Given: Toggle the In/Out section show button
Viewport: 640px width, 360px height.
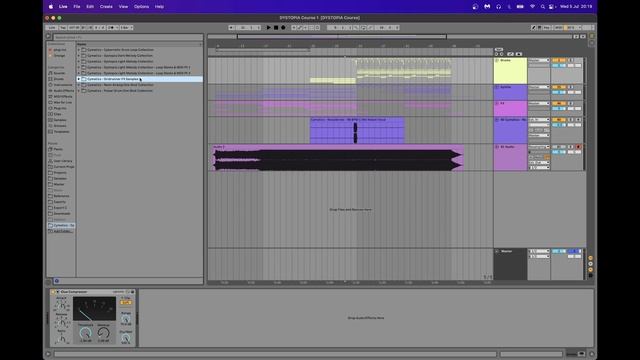Looking at the screenshot, I should 591,258.
